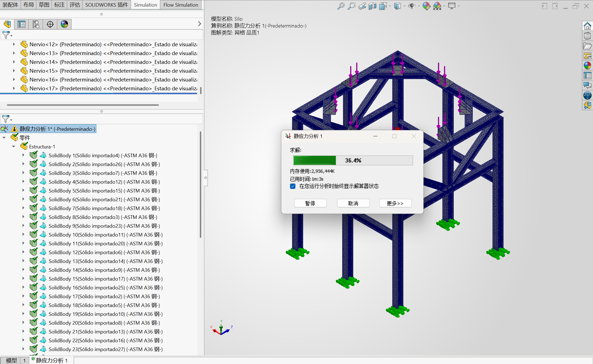
Task: Open the File Explorer folder icon in task pane
Action: click(587, 46)
